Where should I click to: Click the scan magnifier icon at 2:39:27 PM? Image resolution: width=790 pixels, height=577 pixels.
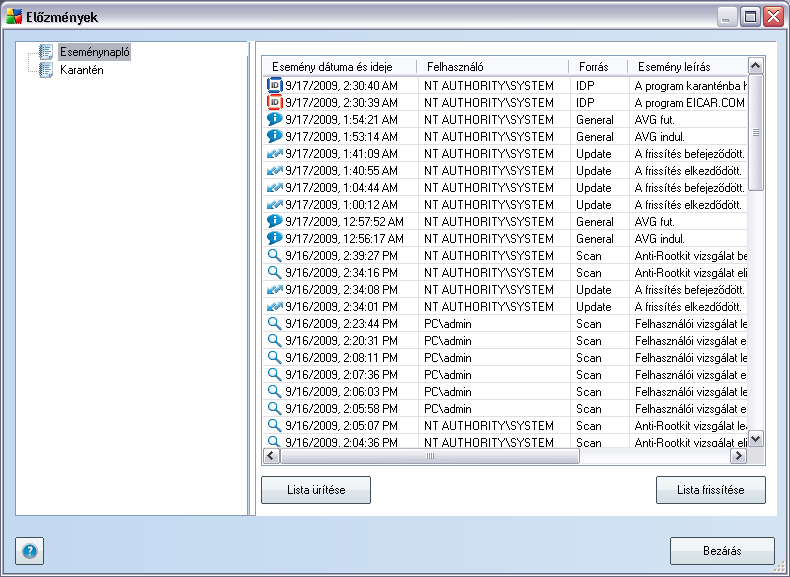click(274, 255)
